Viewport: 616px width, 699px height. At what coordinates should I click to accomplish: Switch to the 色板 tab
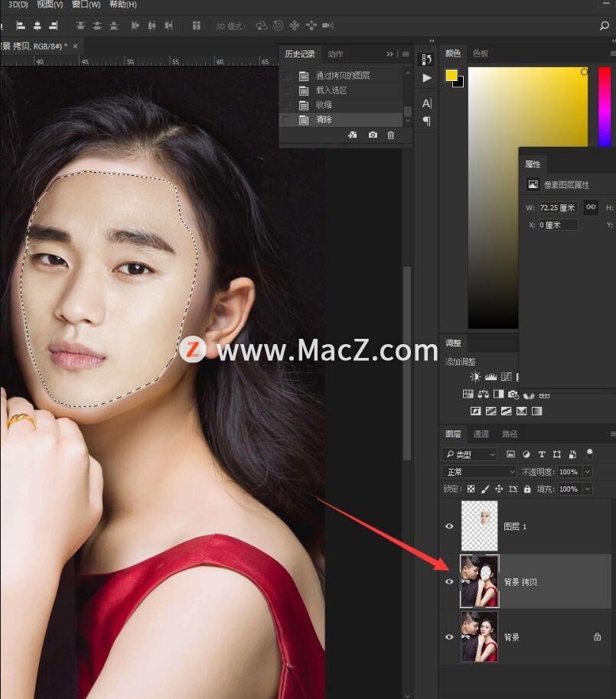pyautogui.click(x=481, y=54)
